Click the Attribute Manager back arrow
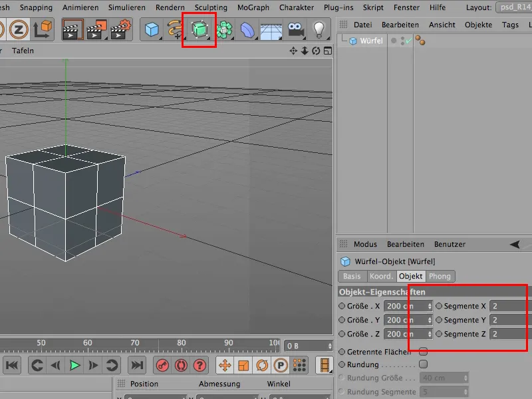This screenshot has height=399, width=532. click(515, 244)
